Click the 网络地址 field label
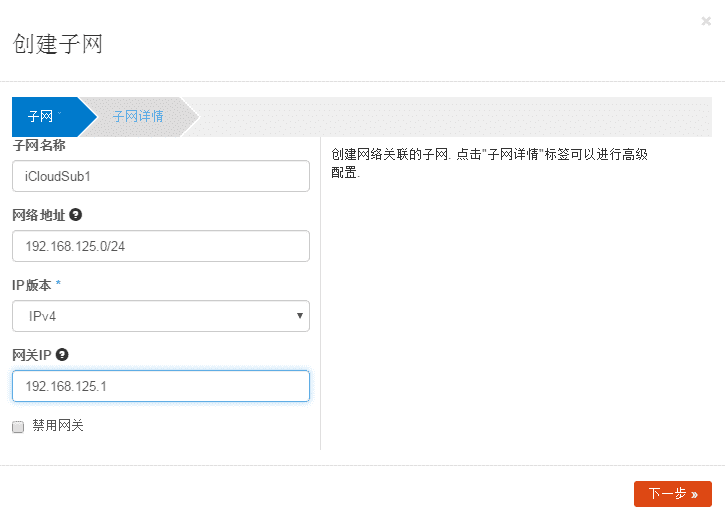This screenshot has width=725, height=520. click(x=39, y=215)
